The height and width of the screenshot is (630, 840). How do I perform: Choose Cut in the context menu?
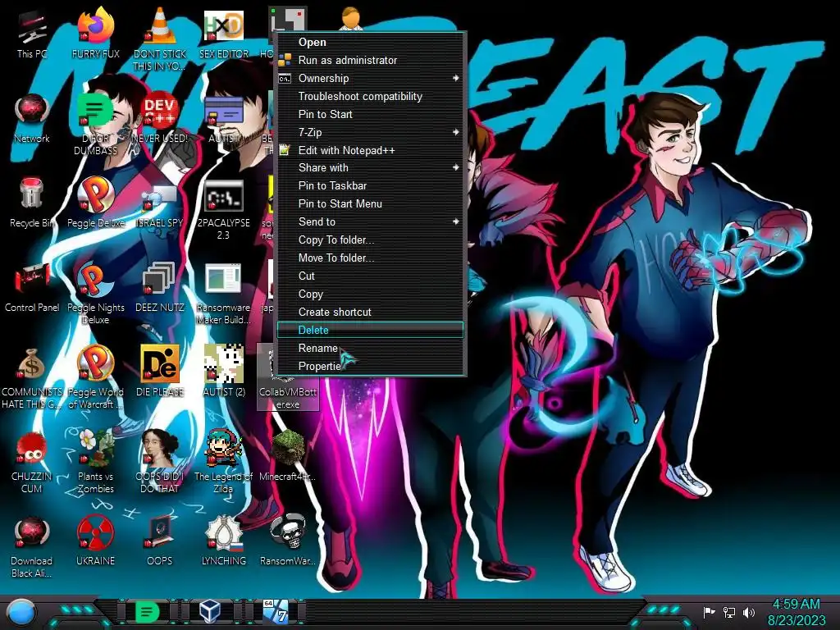370,276
